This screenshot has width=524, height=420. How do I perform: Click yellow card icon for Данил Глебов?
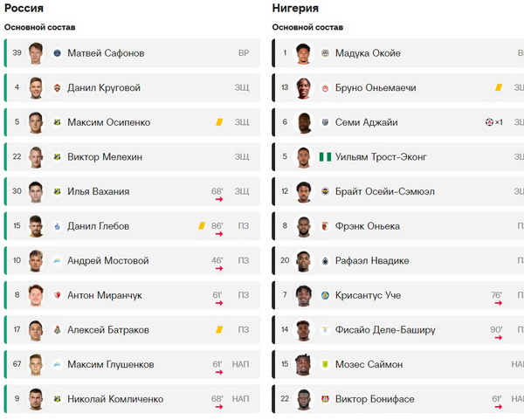coord(202,226)
